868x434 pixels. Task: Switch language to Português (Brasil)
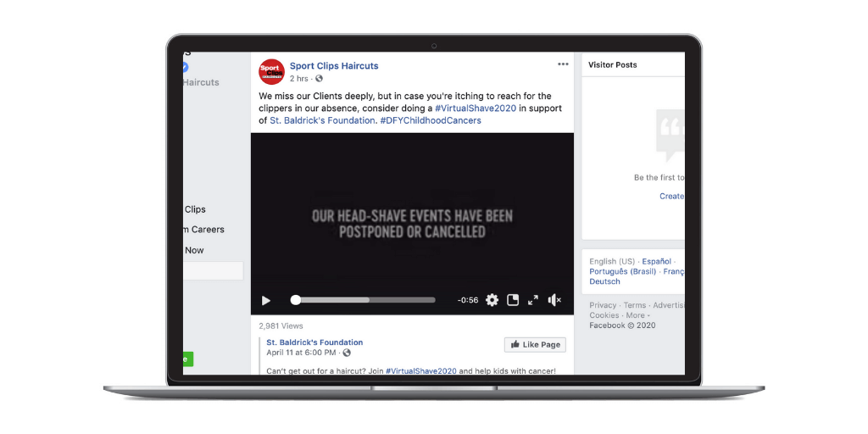coord(623,271)
